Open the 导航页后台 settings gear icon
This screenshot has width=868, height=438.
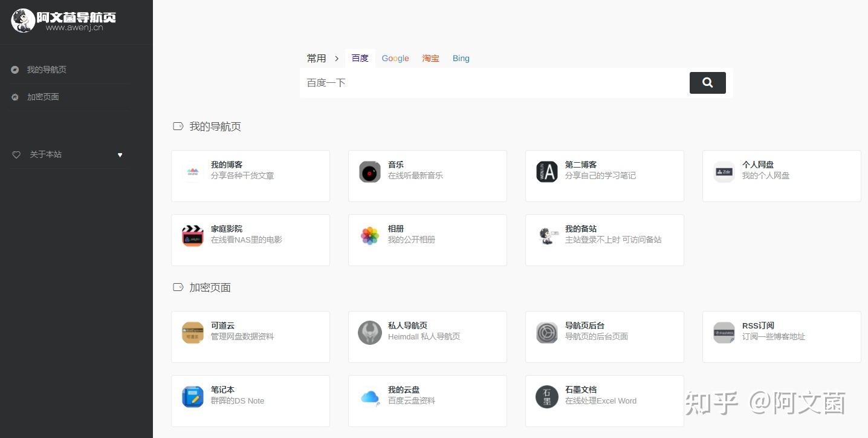point(547,333)
